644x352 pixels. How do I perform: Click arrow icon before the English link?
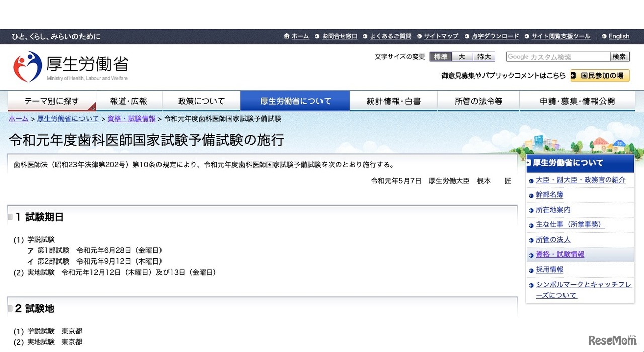coord(604,36)
